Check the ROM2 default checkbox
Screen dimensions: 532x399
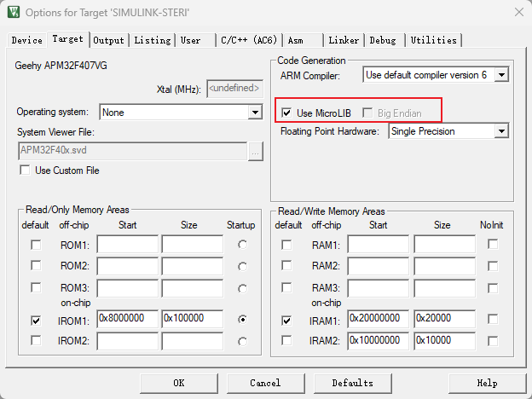[x=36, y=265]
